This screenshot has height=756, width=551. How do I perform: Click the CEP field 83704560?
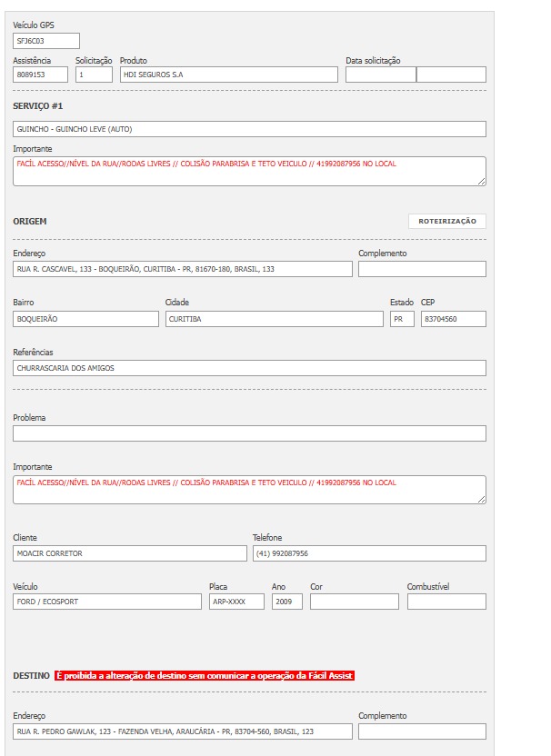pyautogui.click(x=454, y=319)
